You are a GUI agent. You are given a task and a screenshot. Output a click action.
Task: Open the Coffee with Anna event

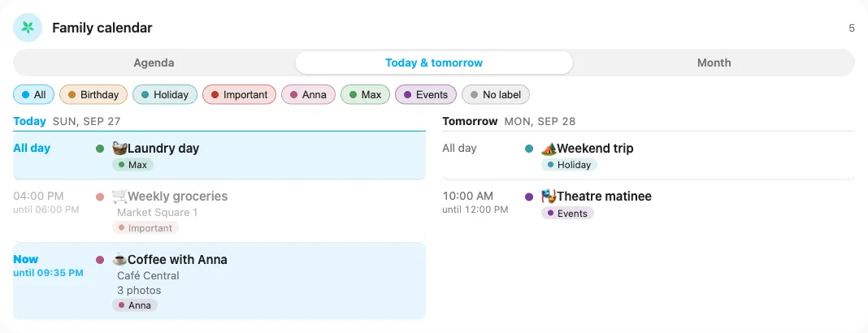(219, 281)
